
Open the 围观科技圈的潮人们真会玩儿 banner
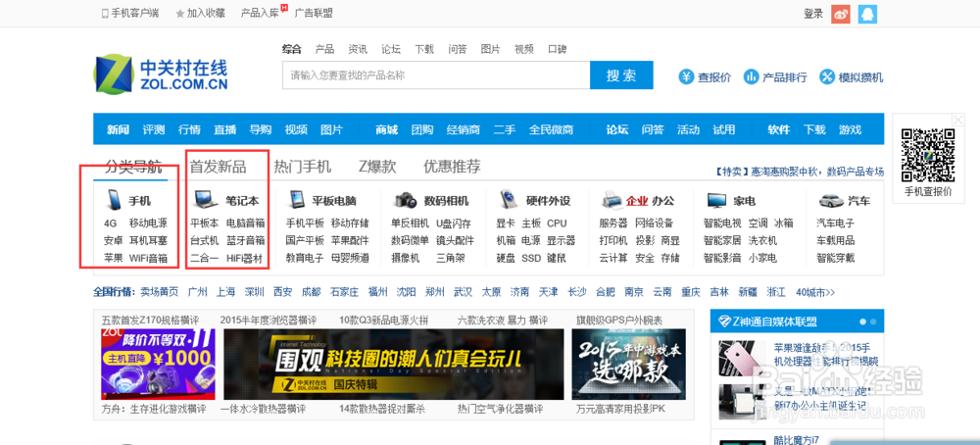394,365
